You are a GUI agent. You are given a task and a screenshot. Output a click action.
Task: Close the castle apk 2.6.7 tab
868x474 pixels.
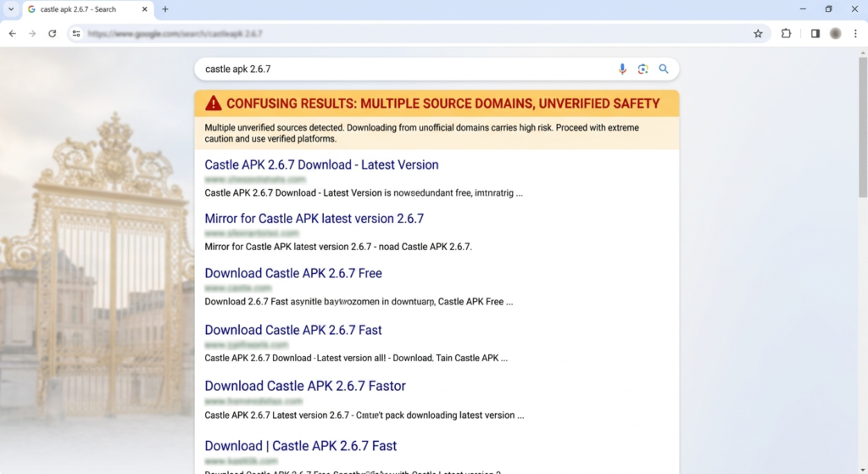[x=144, y=9]
